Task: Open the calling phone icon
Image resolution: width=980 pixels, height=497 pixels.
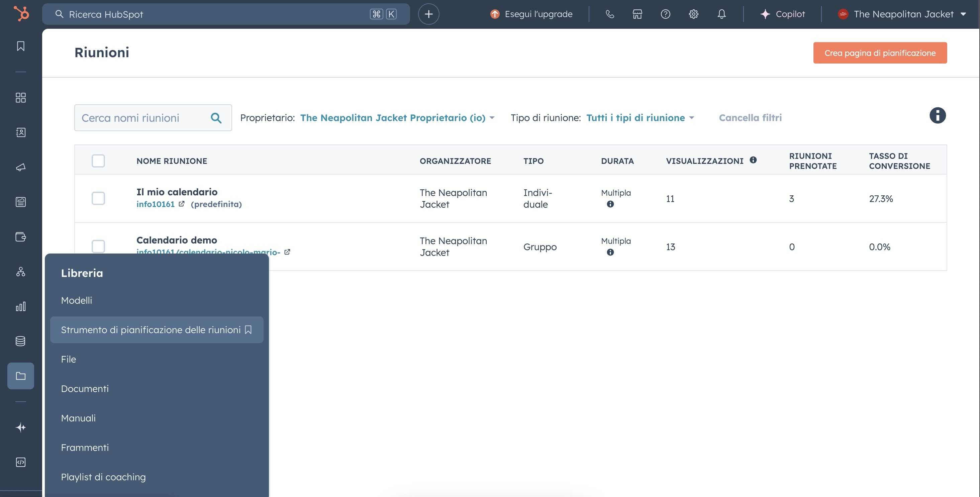Action: pos(610,14)
